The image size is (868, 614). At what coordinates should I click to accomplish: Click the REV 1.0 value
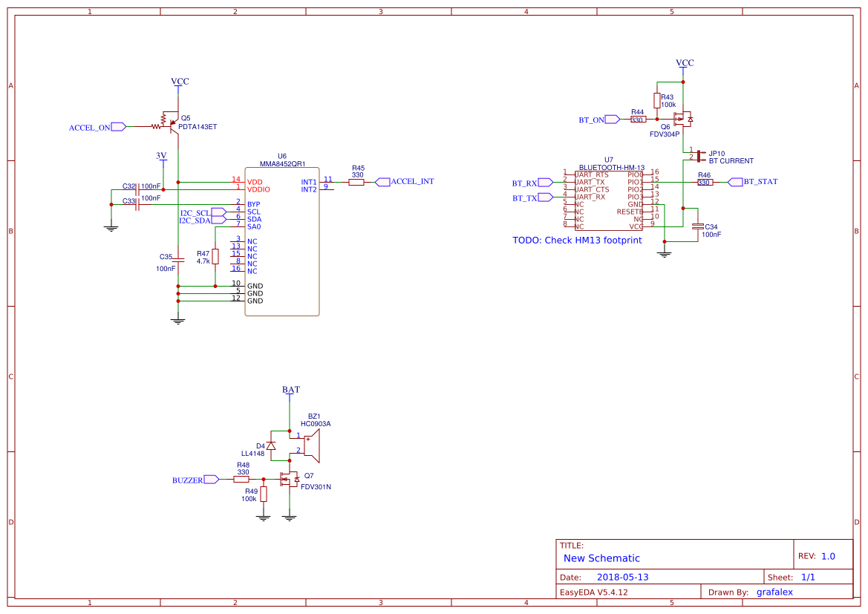pyautogui.click(x=828, y=556)
